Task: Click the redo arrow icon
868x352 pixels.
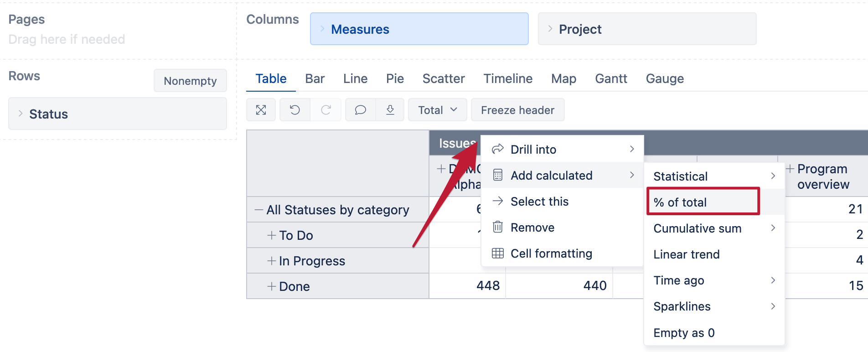Action: pos(326,110)
